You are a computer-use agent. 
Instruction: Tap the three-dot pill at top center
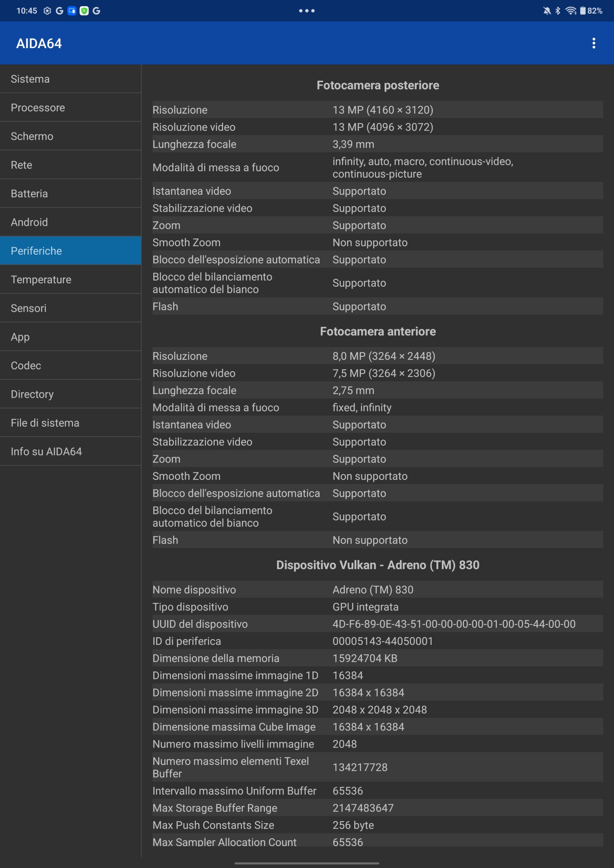tap(306, 11)
